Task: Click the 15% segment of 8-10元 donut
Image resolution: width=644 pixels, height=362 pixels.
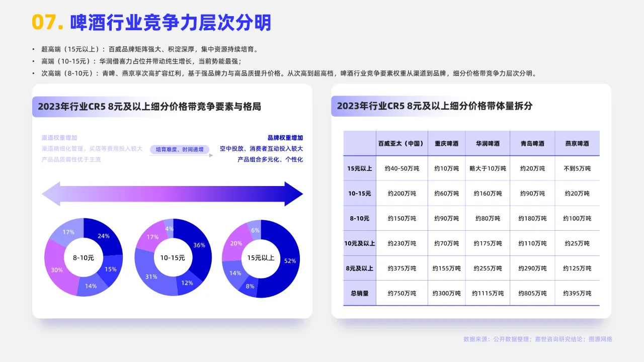Action: tap(111, 269)
